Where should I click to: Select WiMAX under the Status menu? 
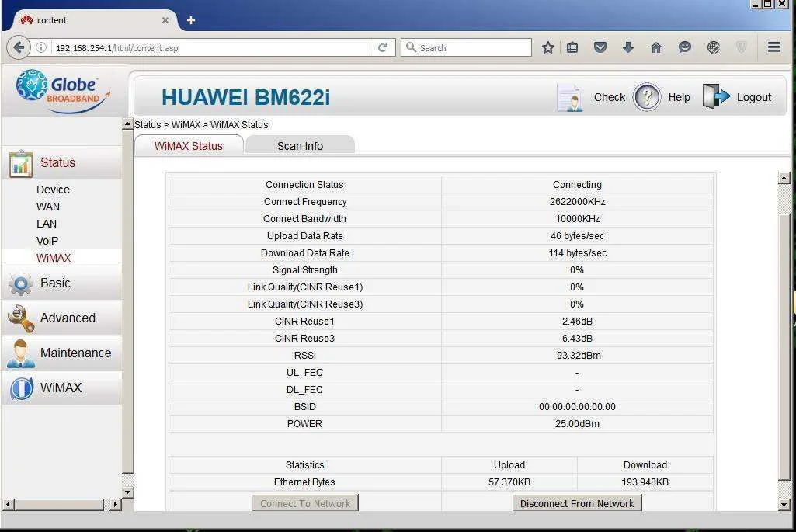tap(54, 258)
